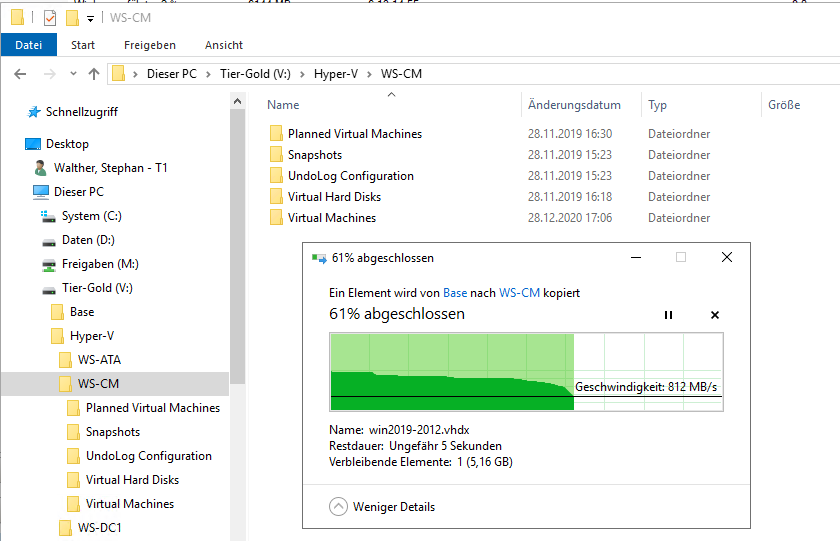Open the quick access toolbar customize dropdown
This screenshot has width=840, height=541.
point(91,19)
